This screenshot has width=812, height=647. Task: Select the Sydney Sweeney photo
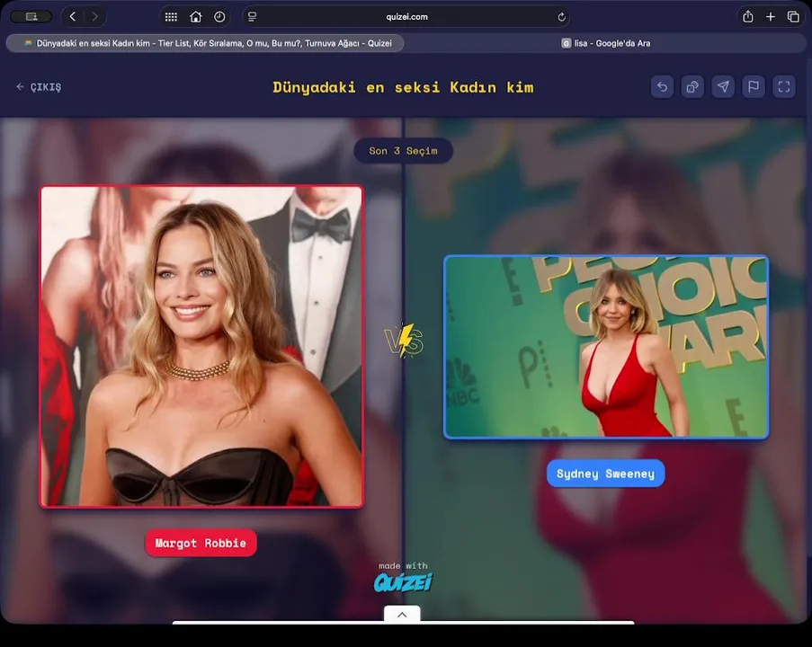click(606, 347)
